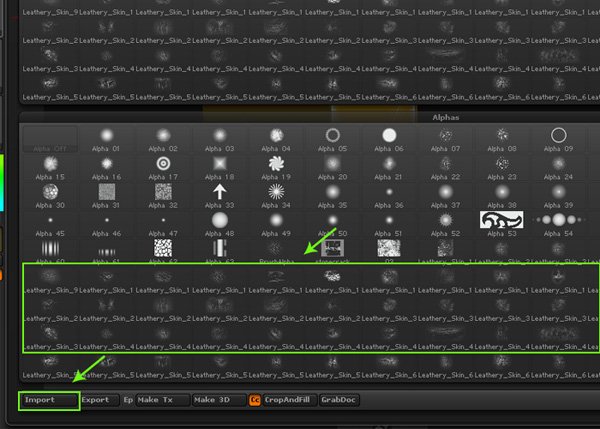Select Alpha 38

(x=502, y=197)
